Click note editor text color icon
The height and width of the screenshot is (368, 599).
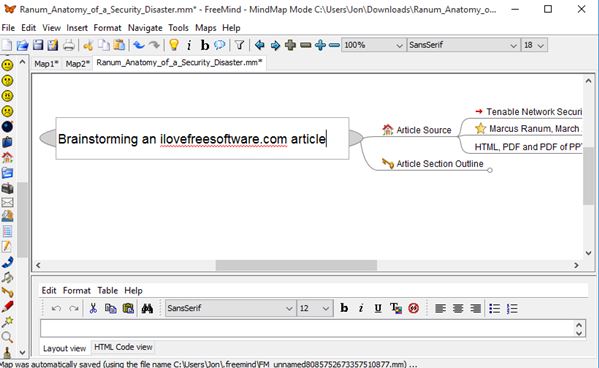click(x=396, y=308)
